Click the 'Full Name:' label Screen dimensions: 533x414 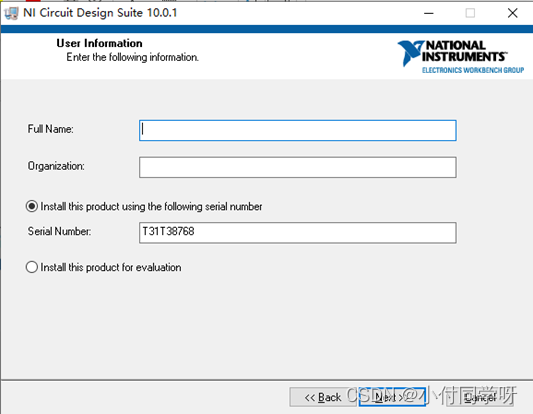pos(50,129)
